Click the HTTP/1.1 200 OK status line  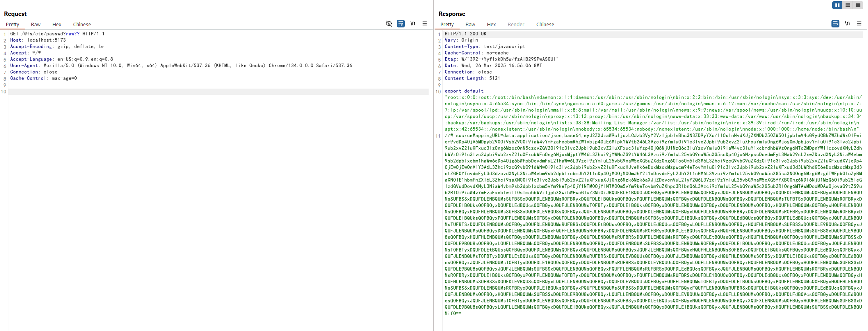(466, 34)
